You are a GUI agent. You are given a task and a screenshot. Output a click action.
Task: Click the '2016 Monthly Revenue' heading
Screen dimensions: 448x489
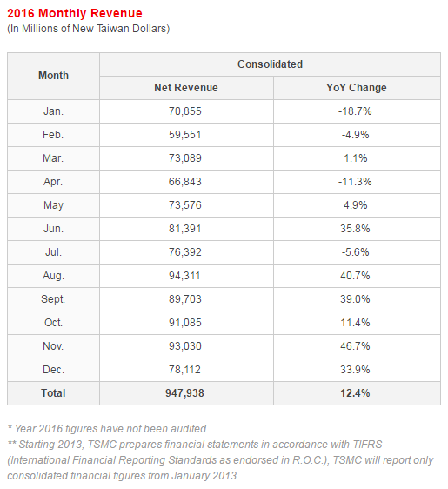pos(75,13)
